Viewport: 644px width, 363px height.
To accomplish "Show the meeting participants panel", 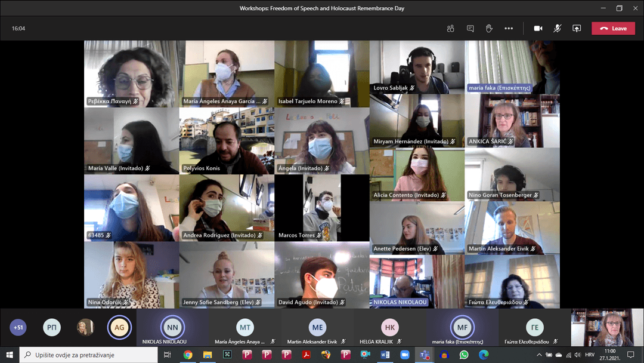I will pyautogui.click(x=450, y=29).
